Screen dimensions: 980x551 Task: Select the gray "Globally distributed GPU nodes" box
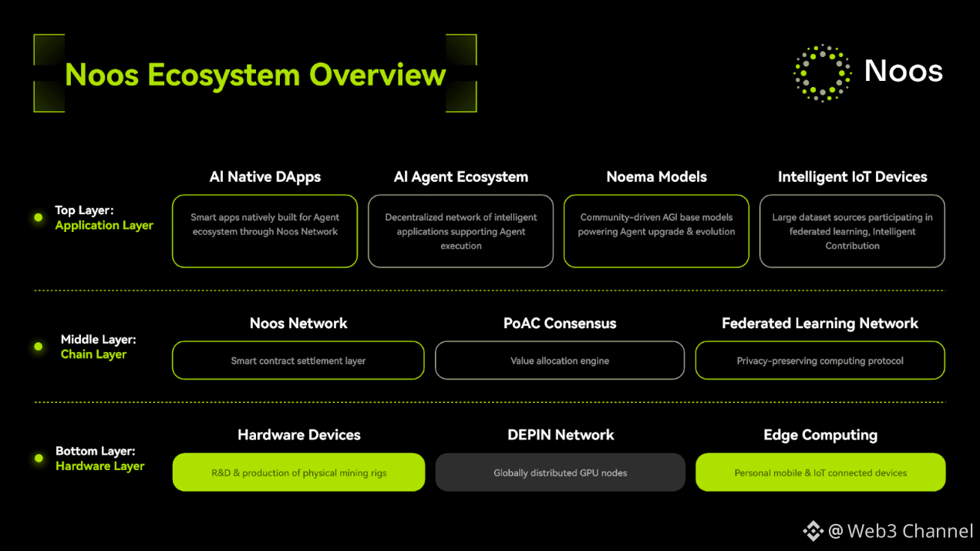pyautogui.click(x=560, y=472)
